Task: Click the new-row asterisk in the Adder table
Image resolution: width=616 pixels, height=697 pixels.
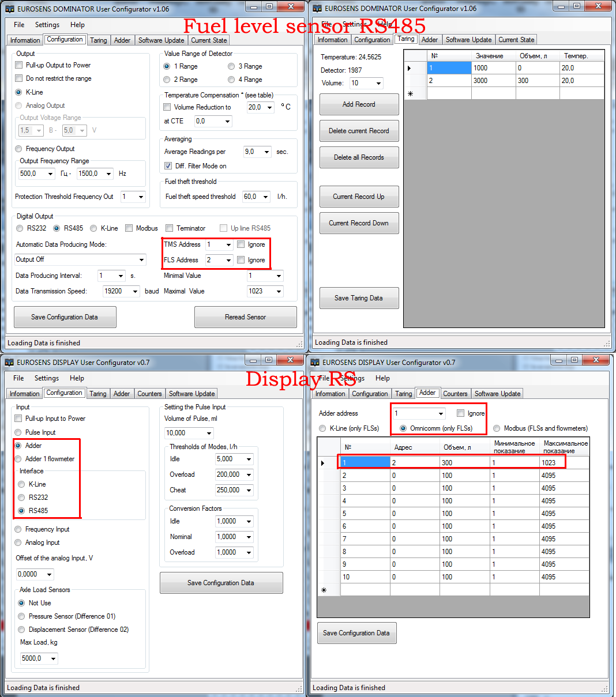Action: tap(324, 590)
